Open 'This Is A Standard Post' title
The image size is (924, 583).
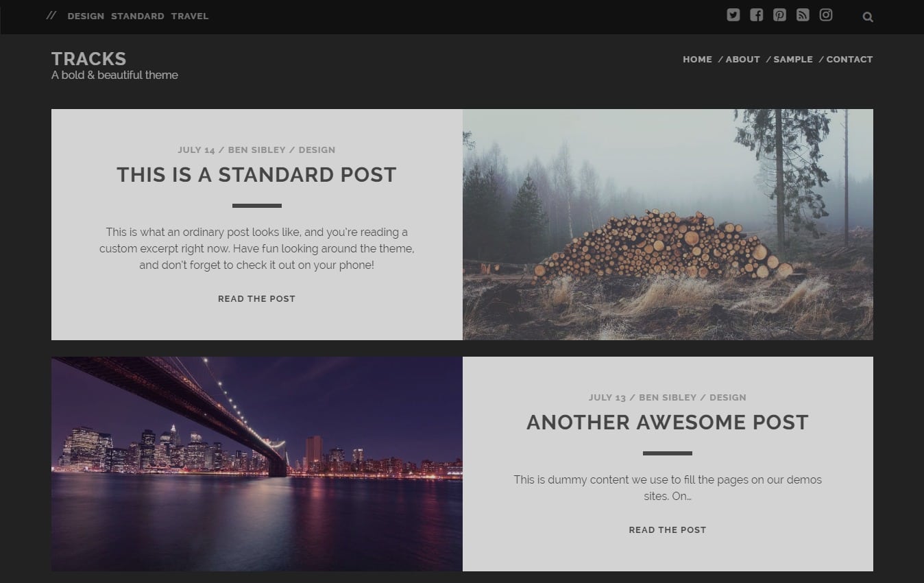(256, 174)
